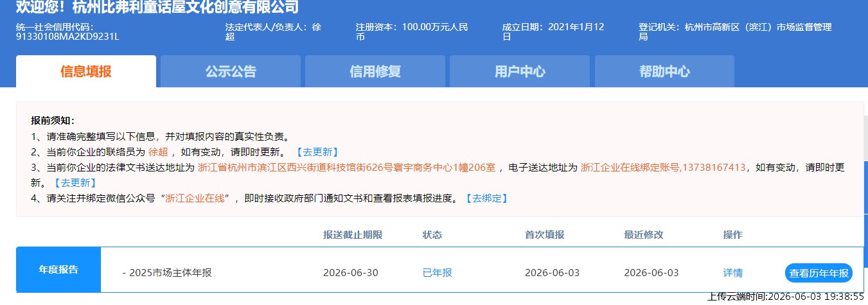Switch to the 信用修复 tab
This screenshot has height=305, width=868.
375,71
